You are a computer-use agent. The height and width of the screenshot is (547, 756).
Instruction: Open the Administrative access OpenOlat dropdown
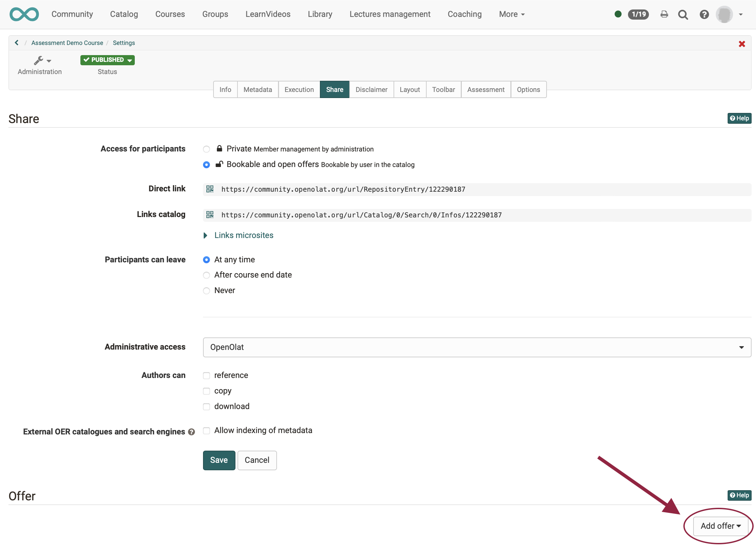click(477, 347)
